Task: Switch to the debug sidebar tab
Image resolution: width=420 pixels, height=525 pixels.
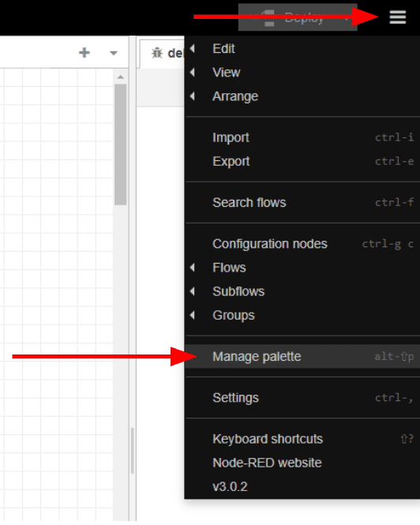Action: coord(162,53)
